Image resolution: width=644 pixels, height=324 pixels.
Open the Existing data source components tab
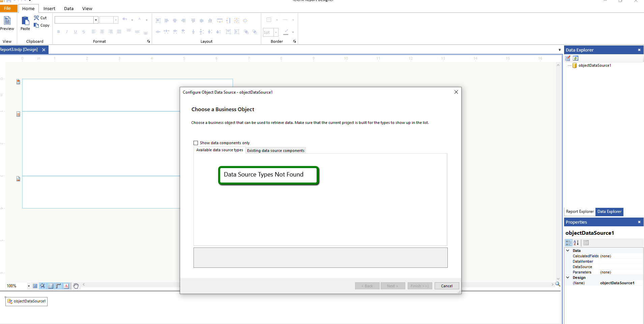point(275,150)
